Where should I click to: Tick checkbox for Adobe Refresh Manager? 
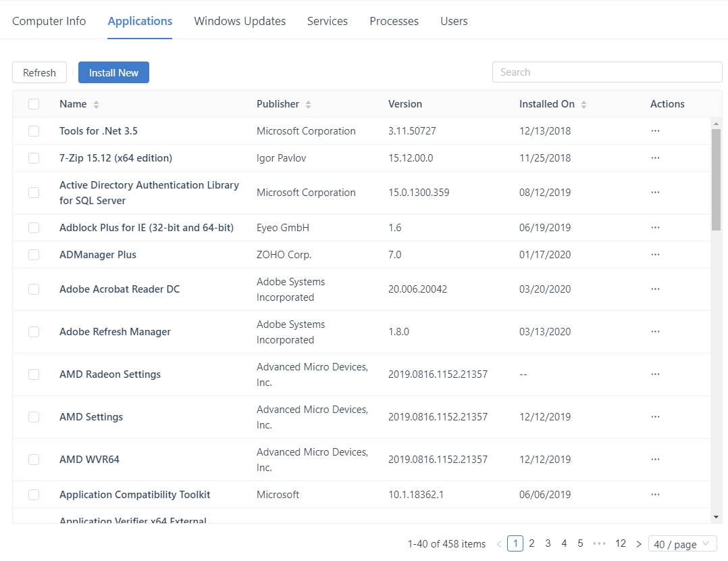[34, 332]
